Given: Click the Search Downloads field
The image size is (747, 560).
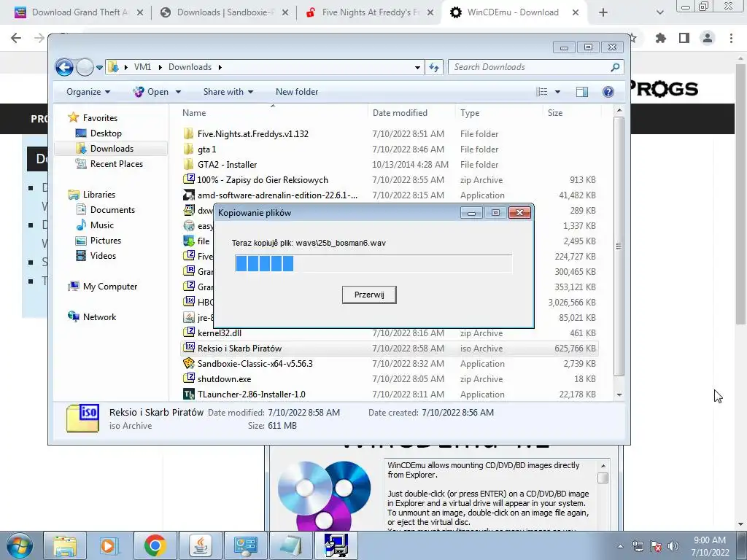Looking at the screenshot, I should [x=535, y=67].
